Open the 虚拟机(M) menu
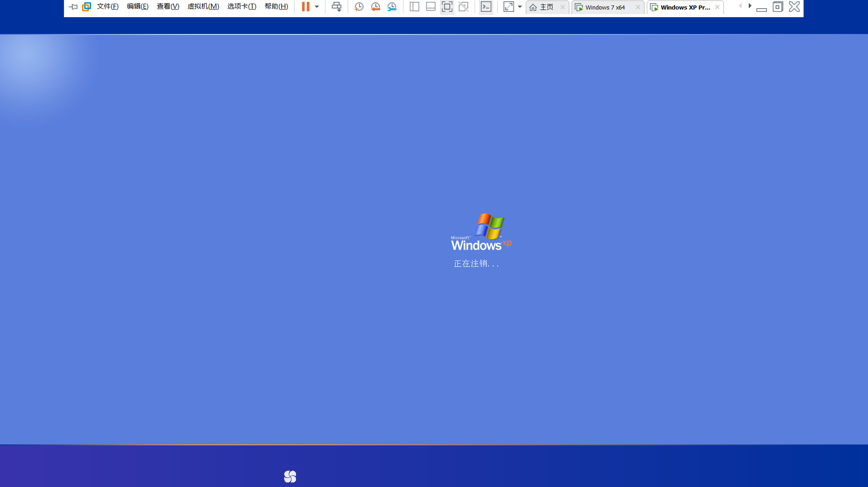The width and height of the screenshot is (868, 487). coord(204,7)
